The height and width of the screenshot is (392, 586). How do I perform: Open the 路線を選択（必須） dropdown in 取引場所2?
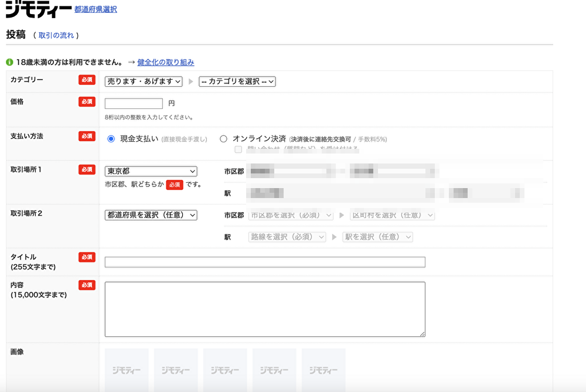click(287, 237)
